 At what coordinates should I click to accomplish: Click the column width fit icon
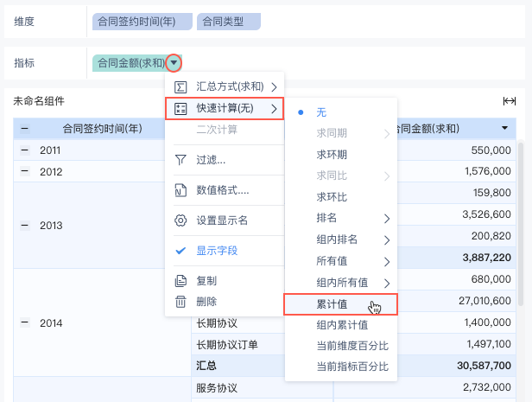tap(510, 101)
